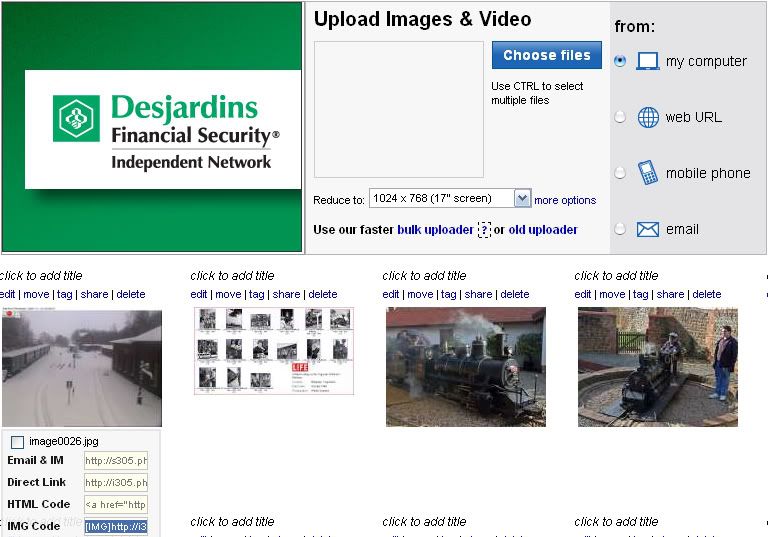Click the image0026.jpg file name
Screen dimensions: 768x537
click(64, 441)
